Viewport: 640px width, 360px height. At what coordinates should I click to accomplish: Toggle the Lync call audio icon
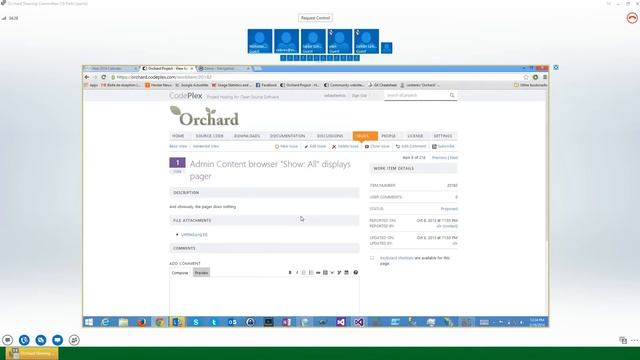click(x=24, y=340)
